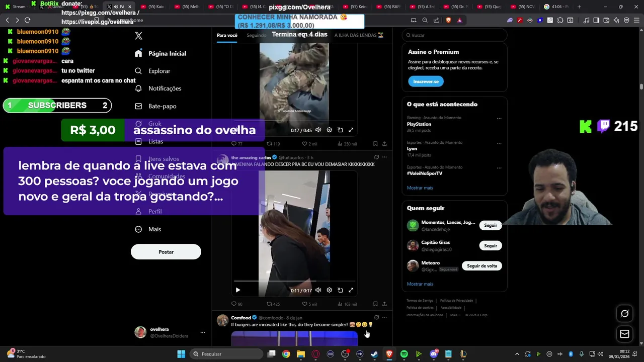Viewport: 644px width, 362px height.
Task: Switch to the Seguindo tab
Action: pyautogui.click(x=257, y=35)
